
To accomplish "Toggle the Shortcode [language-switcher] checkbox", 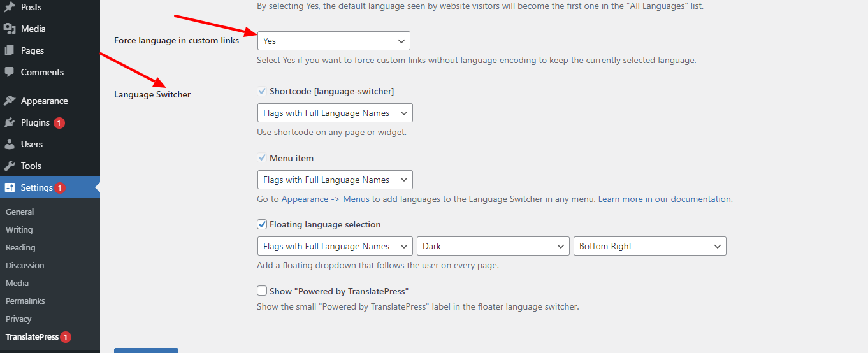I will coord(262,91).
